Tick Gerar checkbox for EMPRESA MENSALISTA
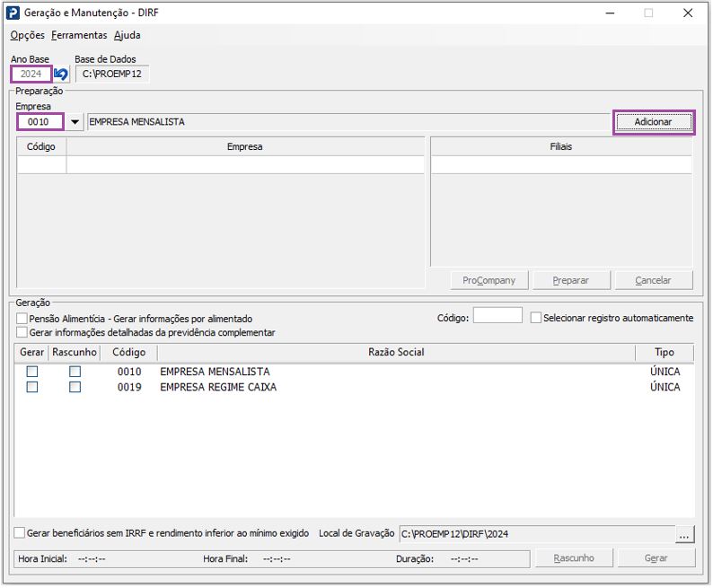Image resolution: width=713 pixels, height=588 pixels. point(32,372)
